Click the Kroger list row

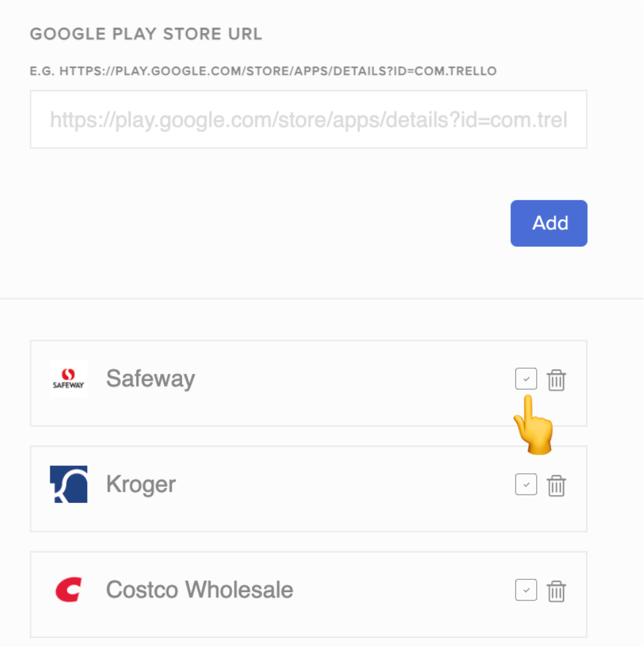[x=308, y=489]
